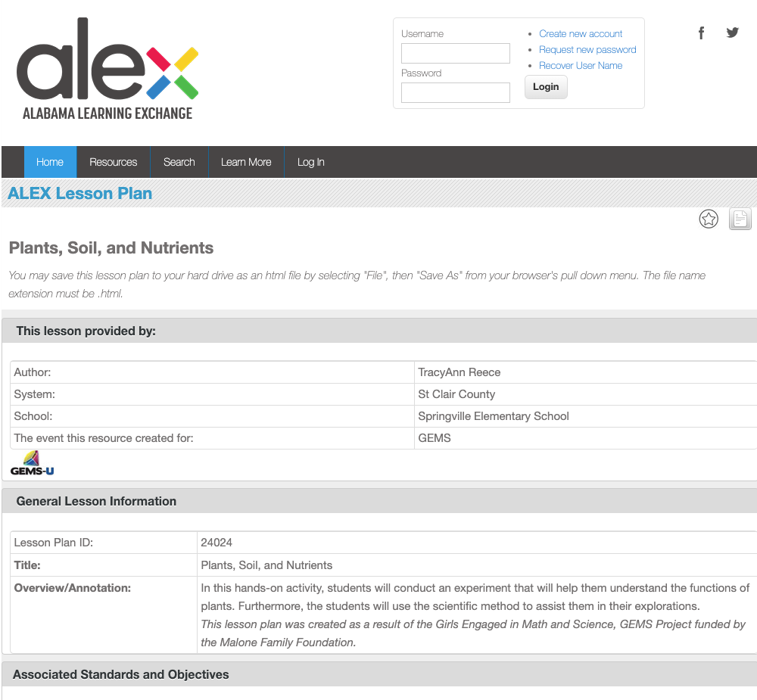Open the Twitter bird icon link
Image resolution: width=757 pixels, height=700 pixels.
tap(732, 33)
